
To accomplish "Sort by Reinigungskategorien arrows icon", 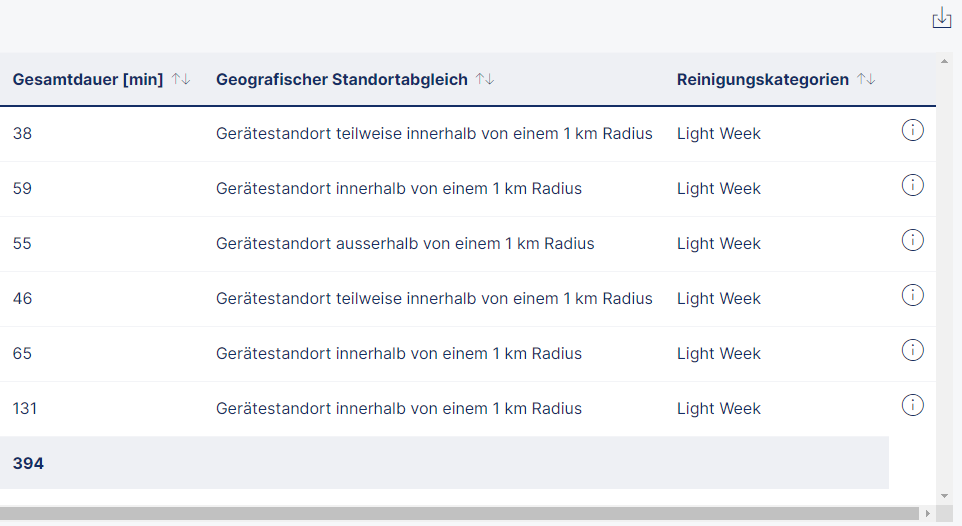I will (x=866, y=79).
